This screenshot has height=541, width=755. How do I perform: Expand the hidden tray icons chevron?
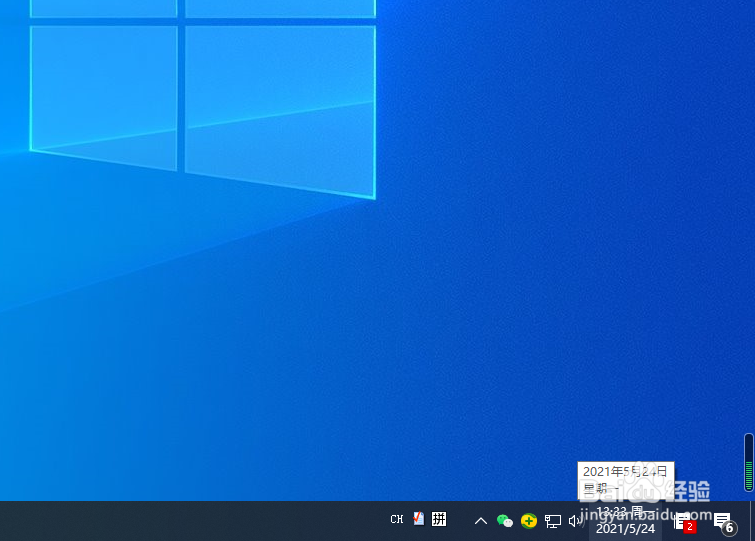tap(481, 521)
